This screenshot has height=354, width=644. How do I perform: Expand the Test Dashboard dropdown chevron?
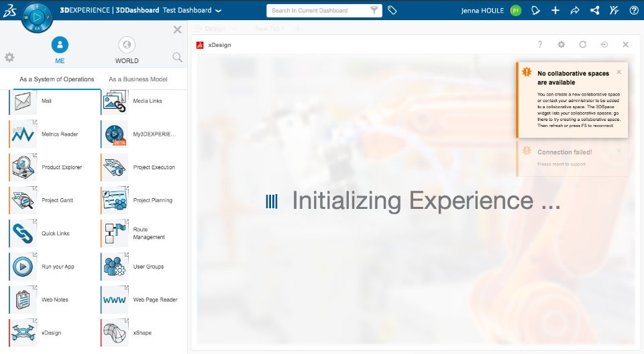pos(219,11)
